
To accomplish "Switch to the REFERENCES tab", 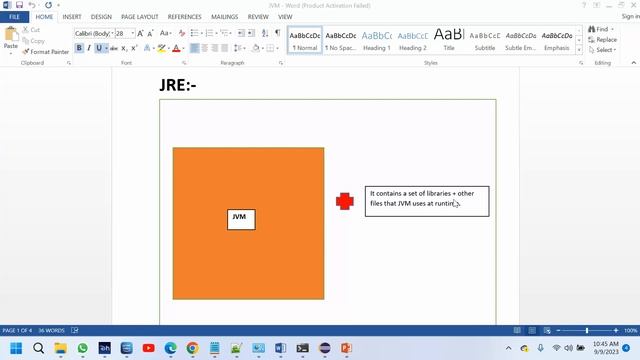I will (184, 17).
